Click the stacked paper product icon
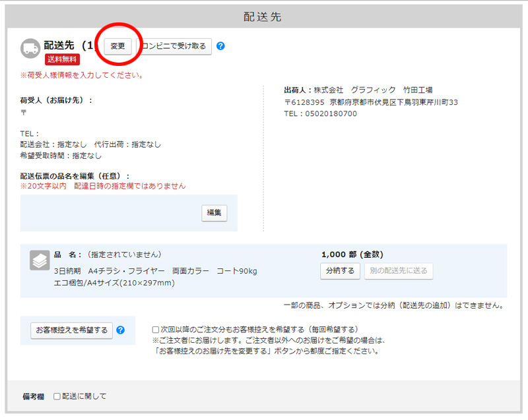The height and width of the screenshot is (420, 528). [x=40, y=260]
